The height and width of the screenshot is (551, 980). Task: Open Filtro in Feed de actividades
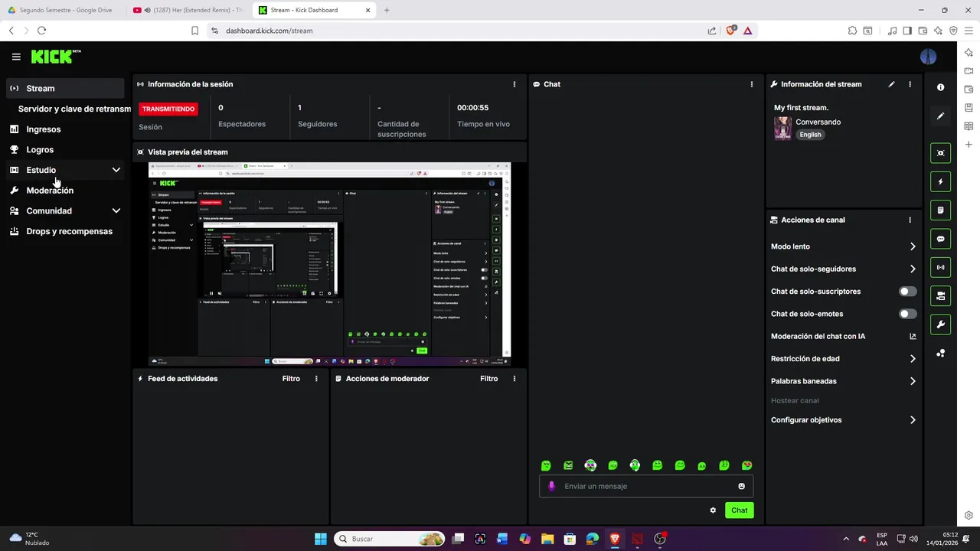click(291, 379)
